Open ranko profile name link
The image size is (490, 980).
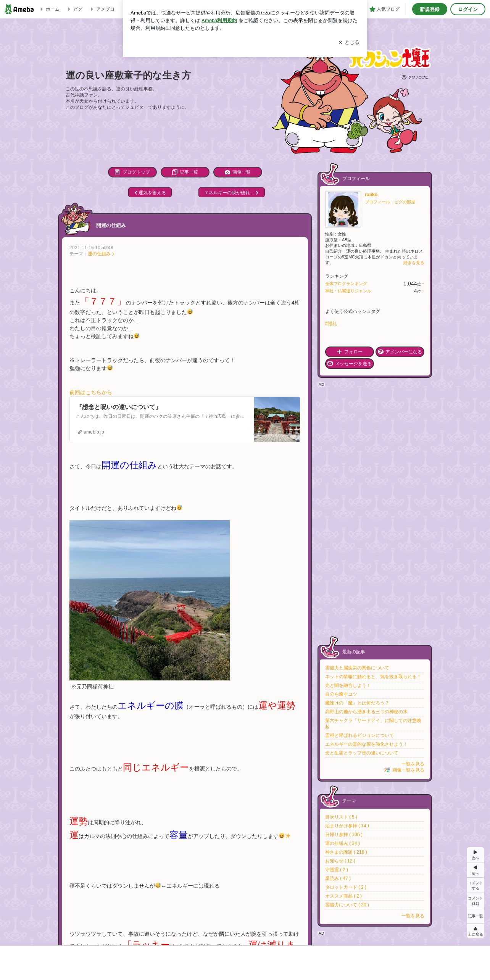click(371, 195)
